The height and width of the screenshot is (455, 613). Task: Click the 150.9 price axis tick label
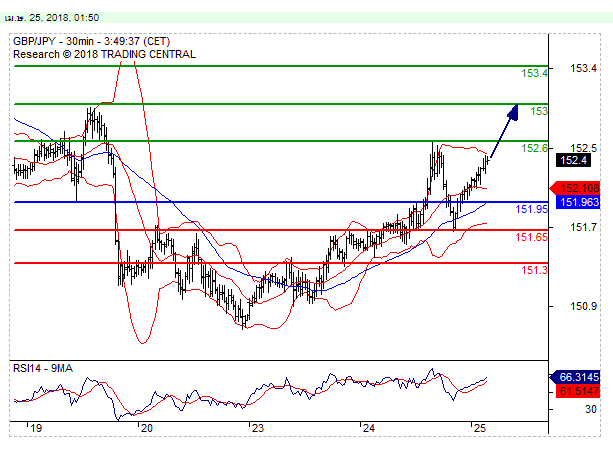584,306
